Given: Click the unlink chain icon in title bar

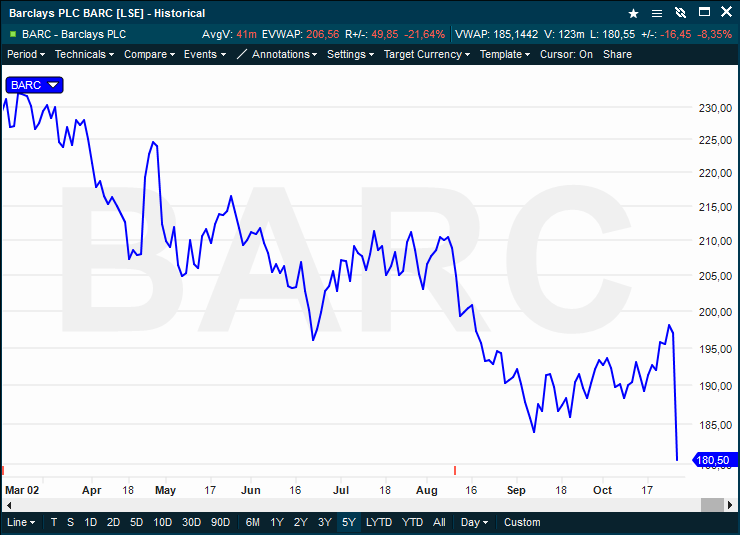Looking at the screenshot, I should pyautogui.click(x=680, y=13).
